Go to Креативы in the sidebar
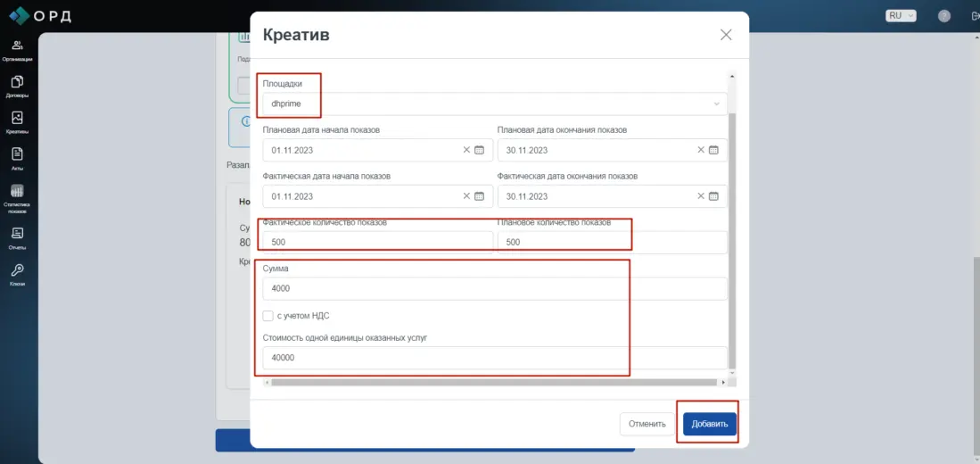The image size is (980, 464). coord(17,122)
